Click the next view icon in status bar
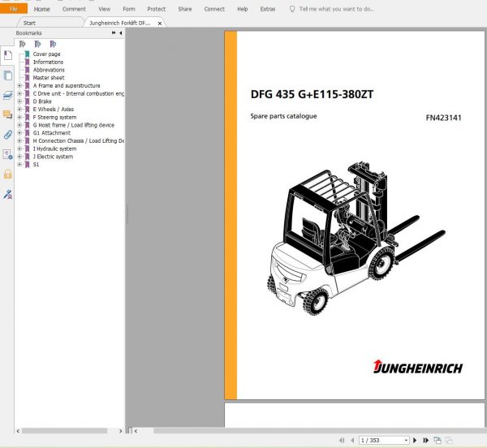 [449, 440]
